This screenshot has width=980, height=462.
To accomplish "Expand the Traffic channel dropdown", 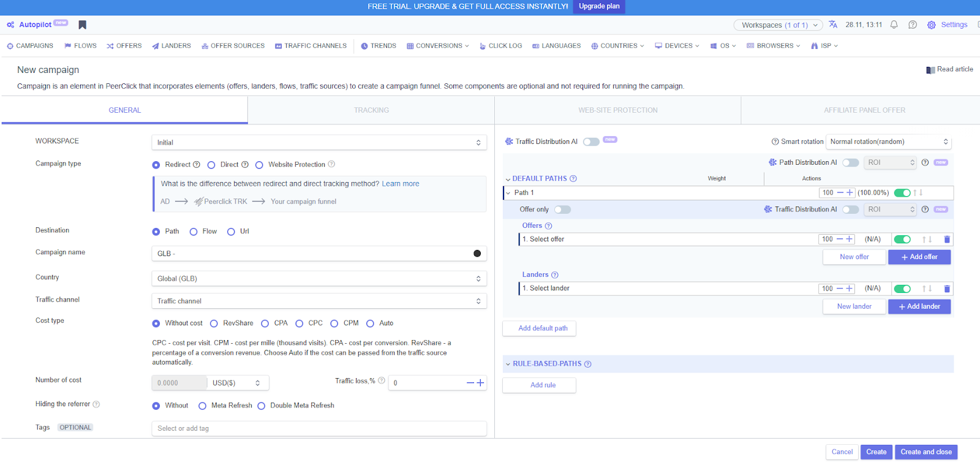I will pos(318,301).
